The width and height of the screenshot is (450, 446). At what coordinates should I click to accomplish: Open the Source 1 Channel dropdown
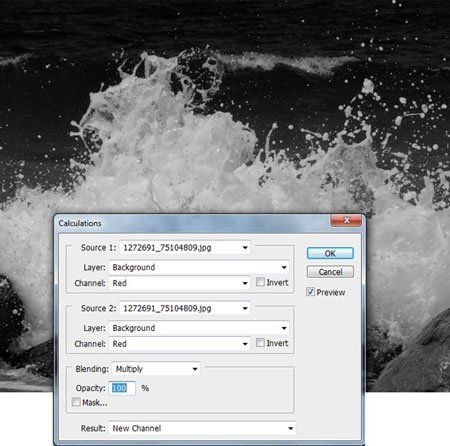[x=180, y=283]
